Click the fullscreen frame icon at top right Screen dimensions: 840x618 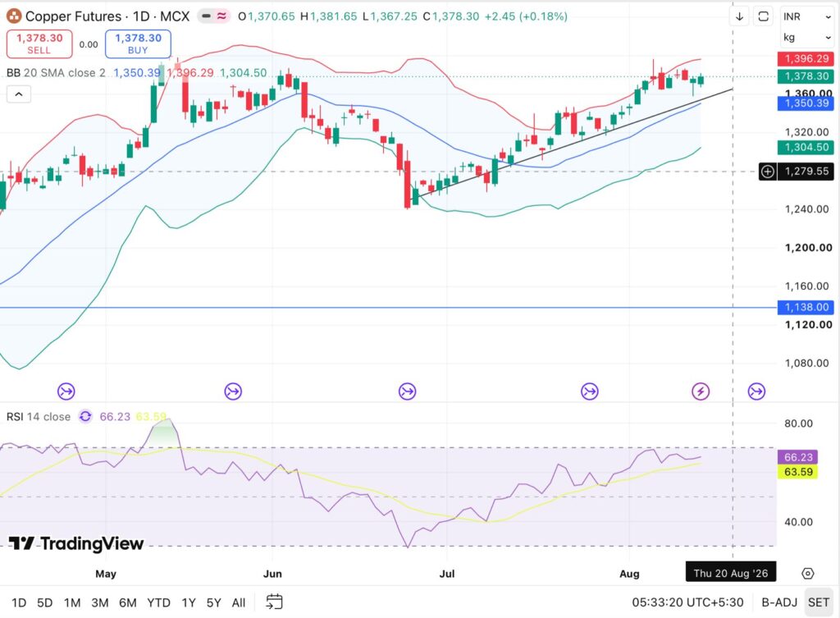pyautogui.click(x=764, y=16)
